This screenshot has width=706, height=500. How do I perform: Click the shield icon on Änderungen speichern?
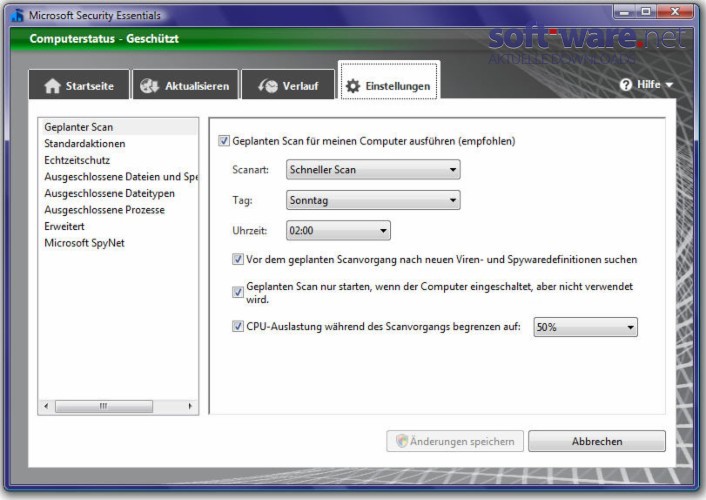pos(401,441)
